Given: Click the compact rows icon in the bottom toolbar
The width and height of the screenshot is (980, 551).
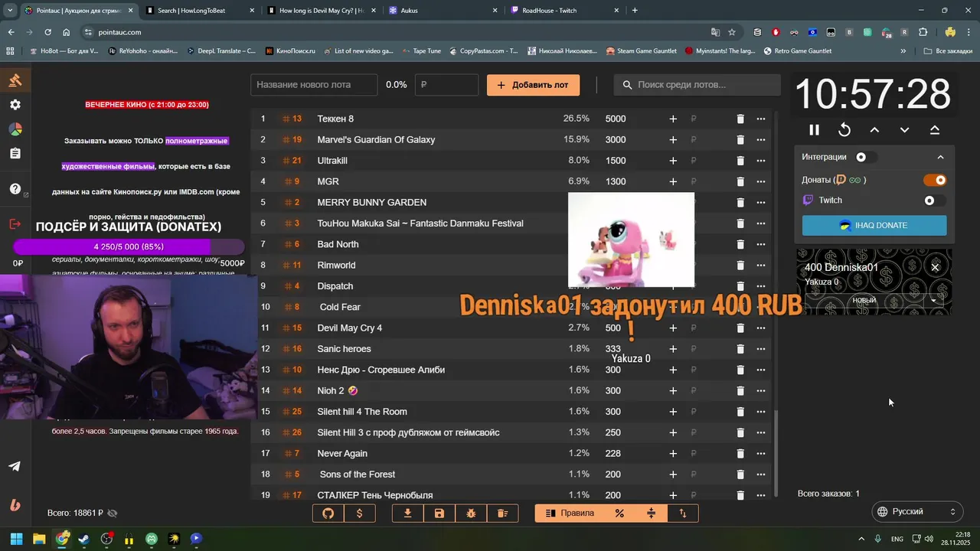Looking at the screenshot, I should 651,513.
